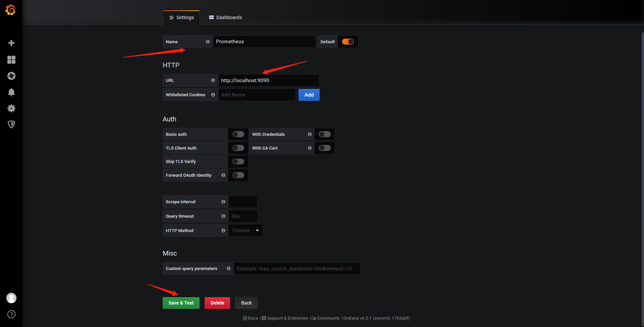Enable the Forward OAuth Identity toggle
The width and height of the screenshot is (644, 327).
[x=238, y=175]
